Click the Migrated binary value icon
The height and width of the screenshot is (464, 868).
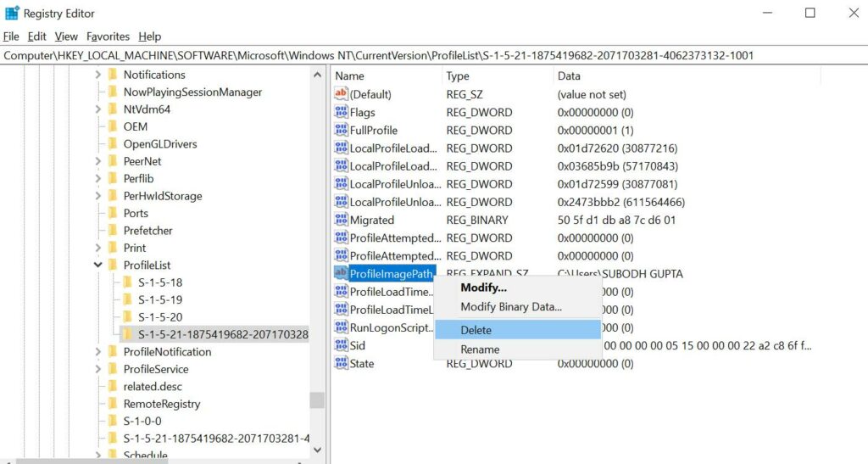pos(341,219)
